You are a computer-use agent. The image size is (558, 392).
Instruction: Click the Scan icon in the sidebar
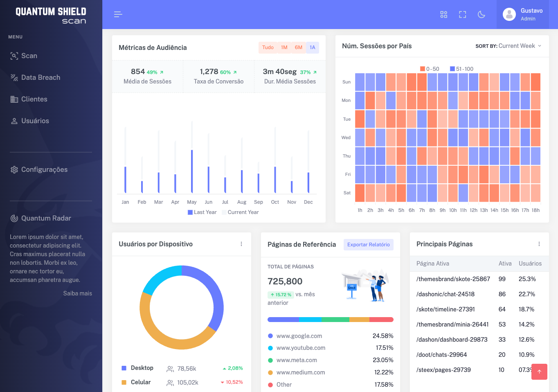[14, 56]
